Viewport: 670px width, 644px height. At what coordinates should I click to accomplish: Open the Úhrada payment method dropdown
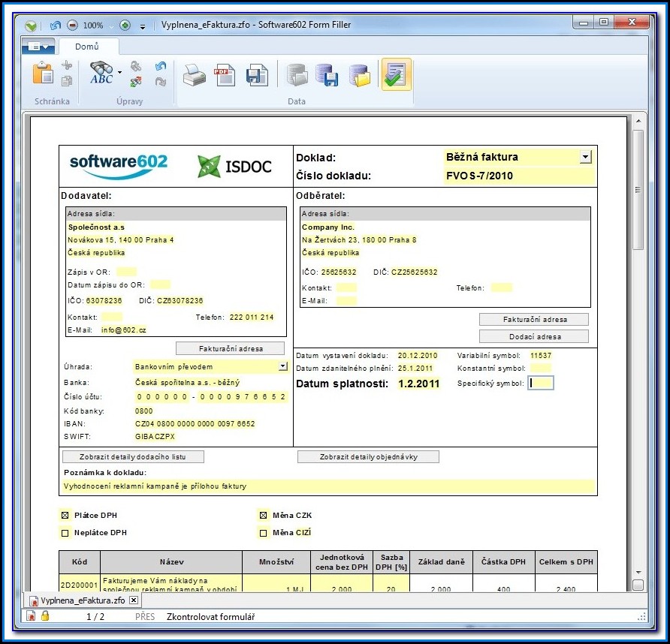point(283,366)
